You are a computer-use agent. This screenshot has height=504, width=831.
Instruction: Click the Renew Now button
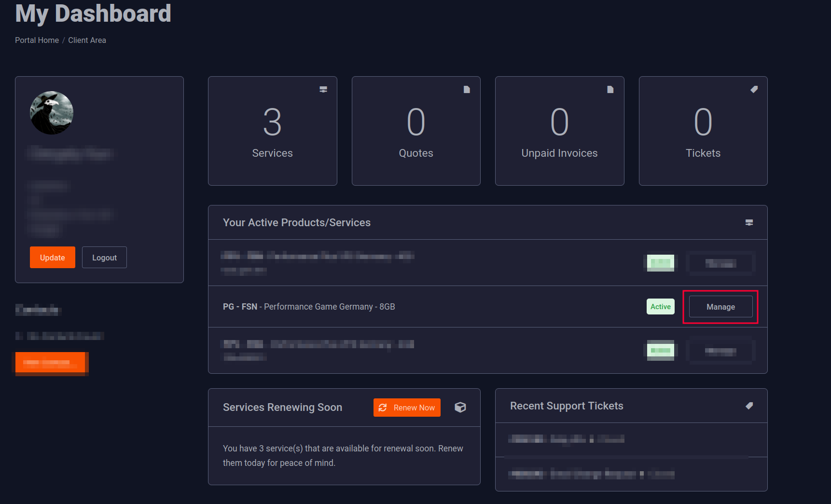(407, 408)
